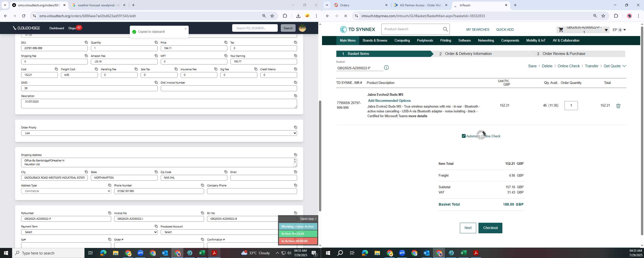Click the Next button
Viewport: 644px width, 258px height.
tap(468, 228)
